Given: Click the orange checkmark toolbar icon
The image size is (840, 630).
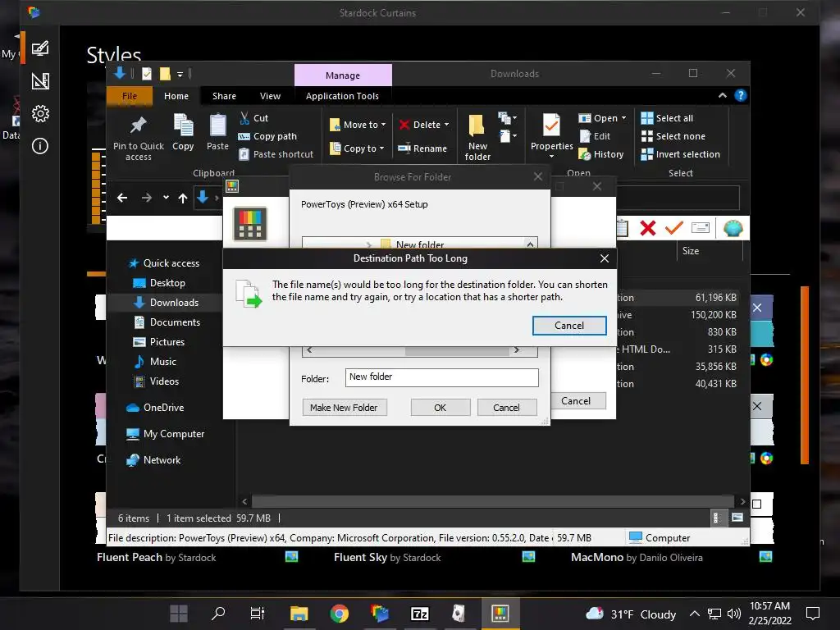Looking at the screenshot, I should pos(674,228).
